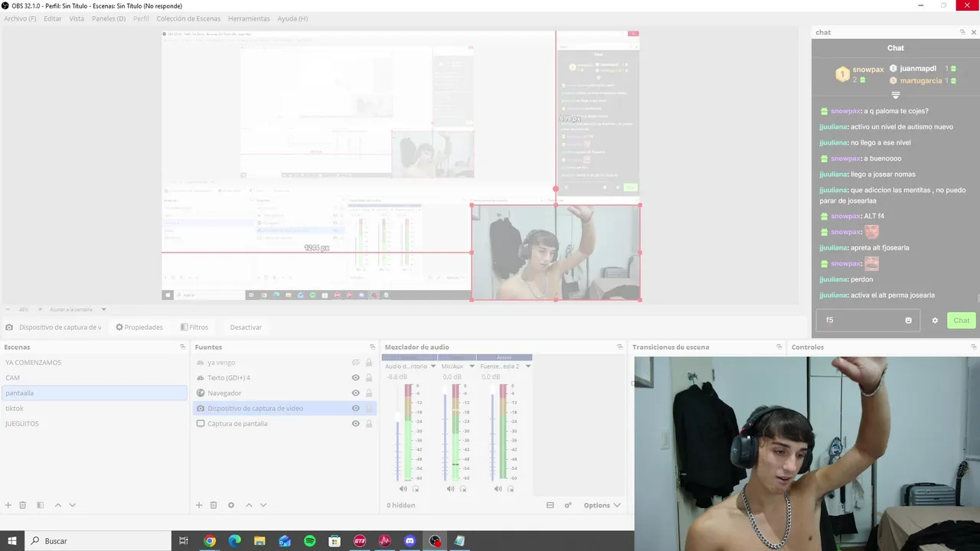Expand the chat leaderboard arrow

click(x=895, y=96)
